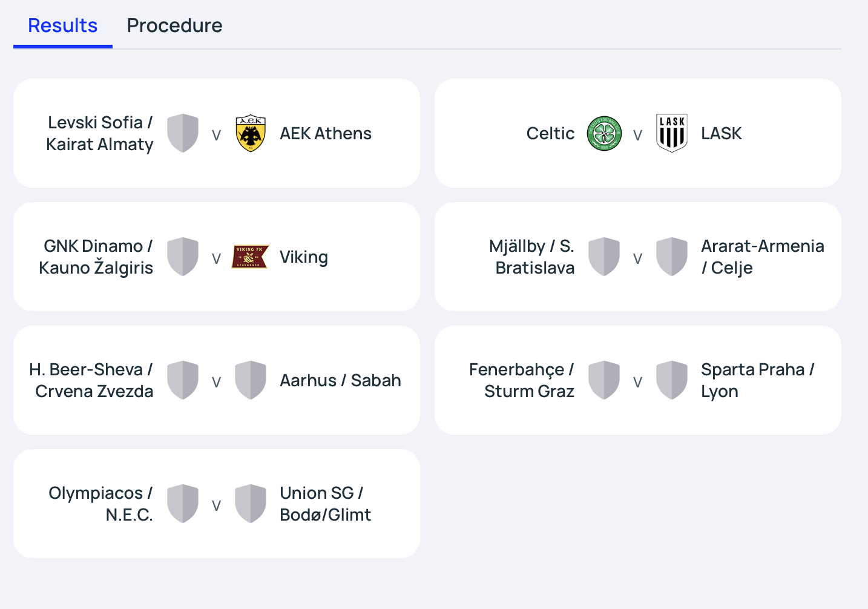This screenshot has height=609, width=868.
Task: Open the Mjällby / S. Bratislava text
Action: (532, 257)
